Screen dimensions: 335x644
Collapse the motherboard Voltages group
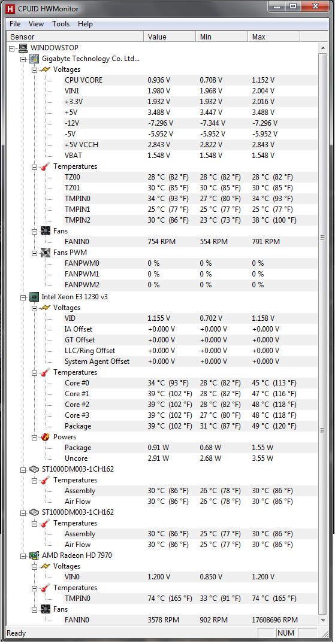click(x=35, y=70)
